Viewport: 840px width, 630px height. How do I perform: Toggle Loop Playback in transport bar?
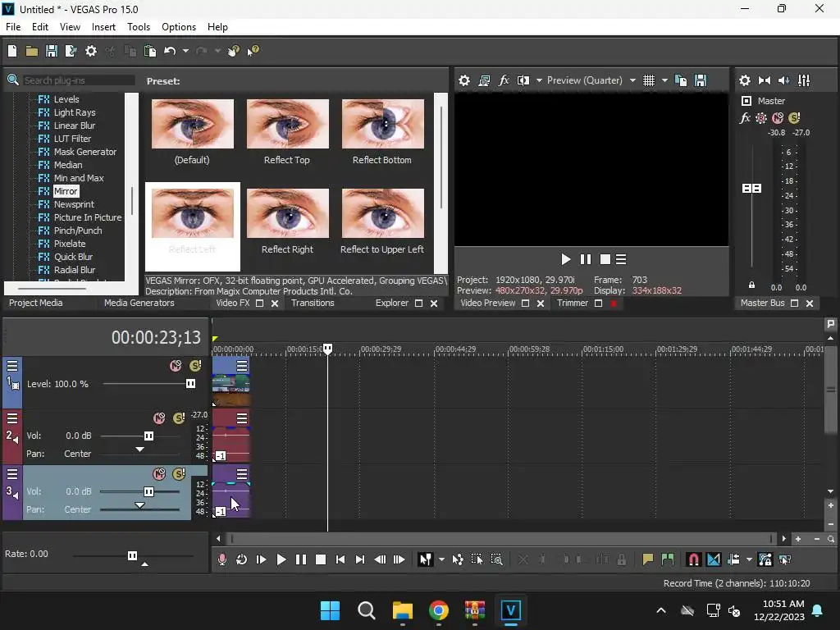pos(242,559)
